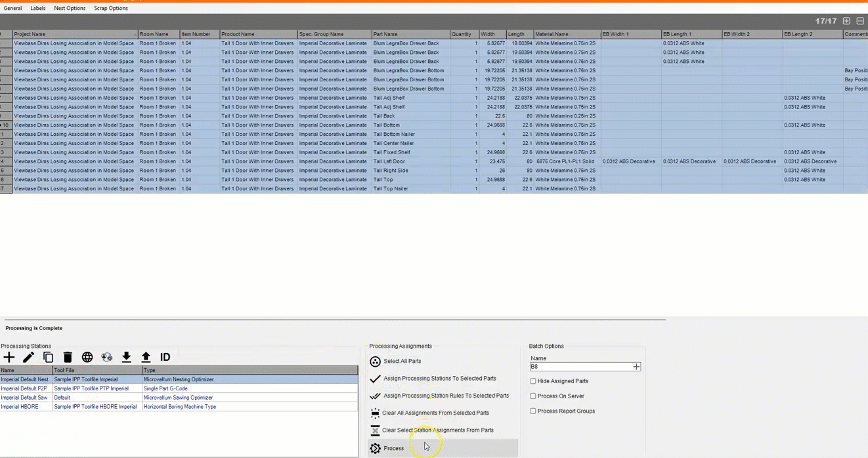Click the plus button beside batch Name field
This screenshot has height=458, width=868.
point(636,367)
